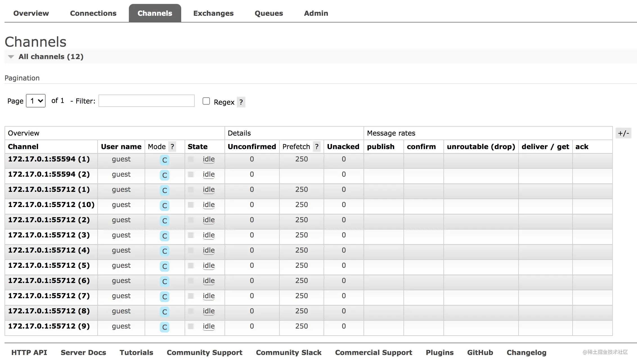Open channel 172.17.0.1:55712 (5)
The image size is (637, 364).
(x=49, y=265)
